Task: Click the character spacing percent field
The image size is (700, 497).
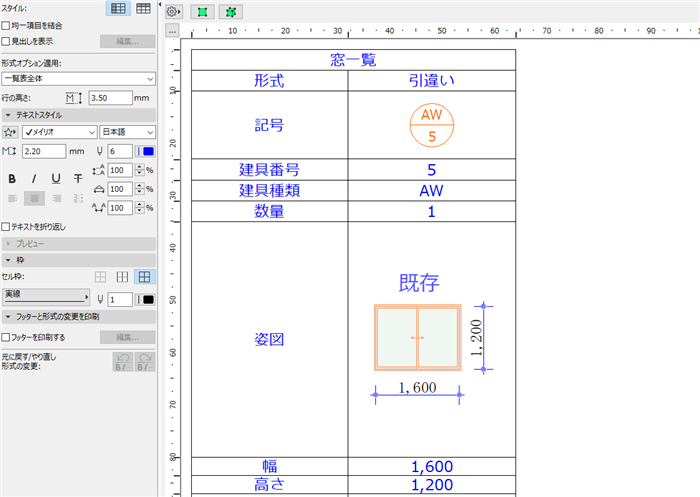Action: click(120, 208)
